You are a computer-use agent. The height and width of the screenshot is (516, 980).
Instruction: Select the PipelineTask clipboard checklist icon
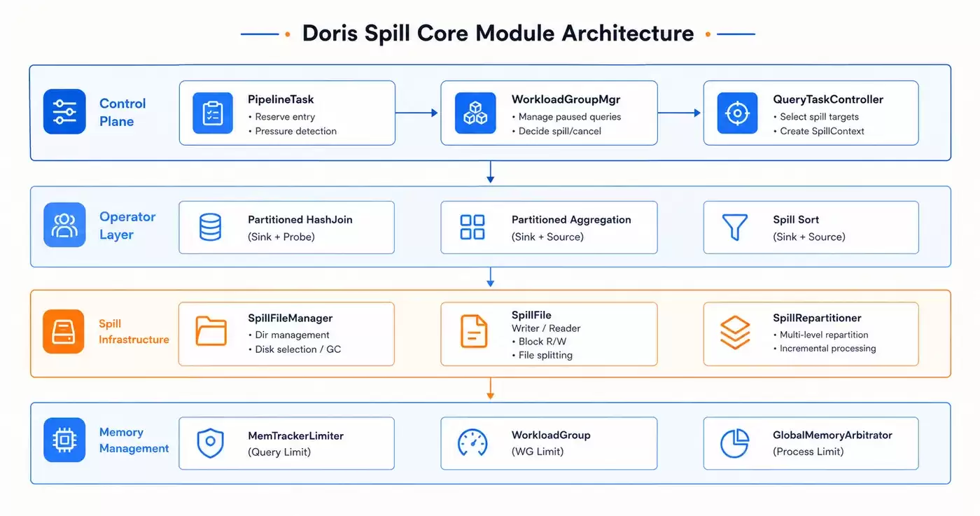click(x=213, y=113)
